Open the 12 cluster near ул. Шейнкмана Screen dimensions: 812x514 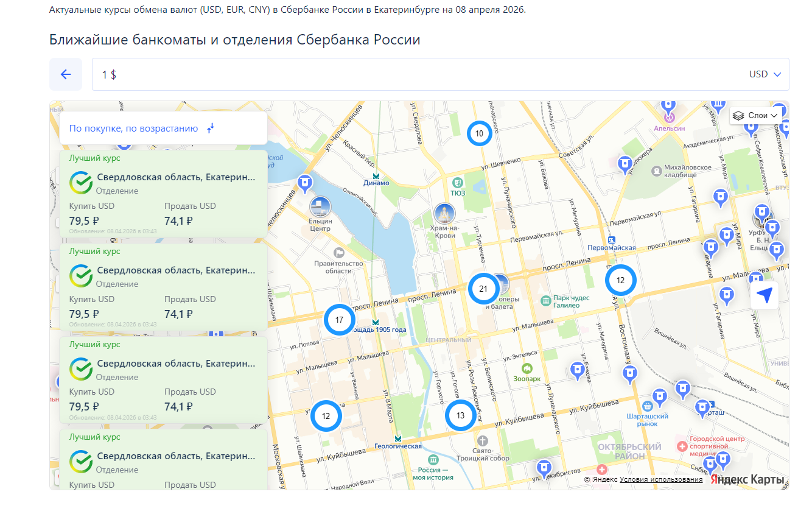(326, 417)
